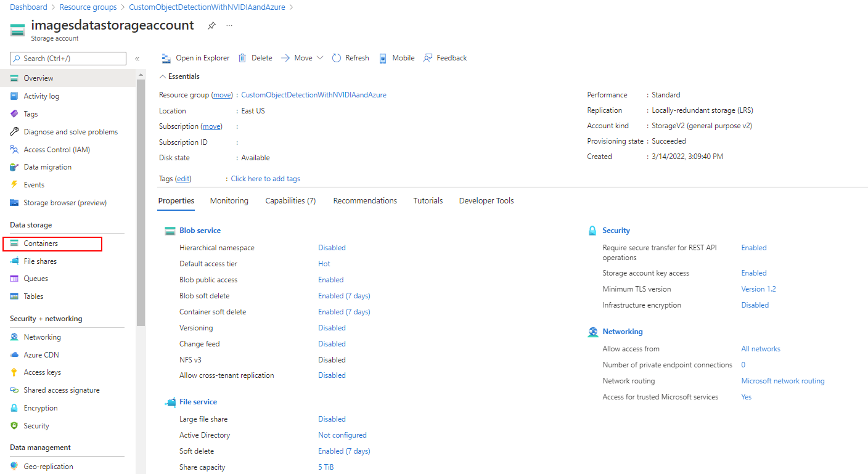Viewport: 868px width, 474px height.
Task: Open the Networking icon in sidebar
Action: (x=14, y=337)
